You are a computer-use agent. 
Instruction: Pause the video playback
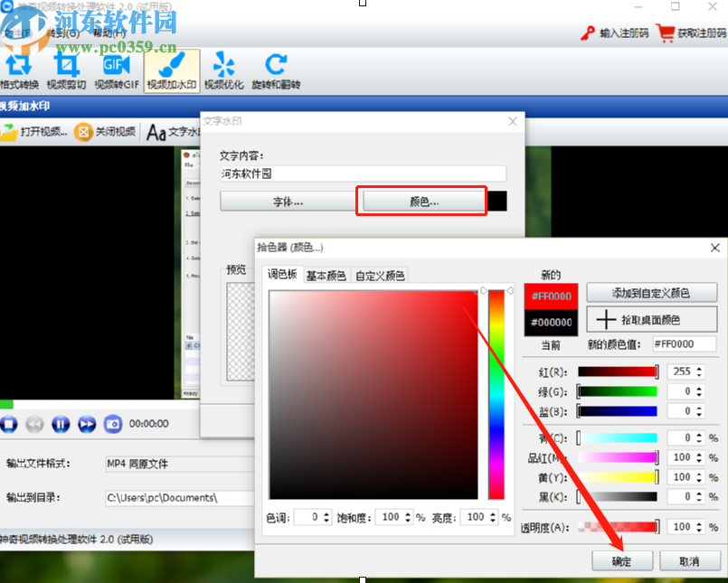point(60,424)
